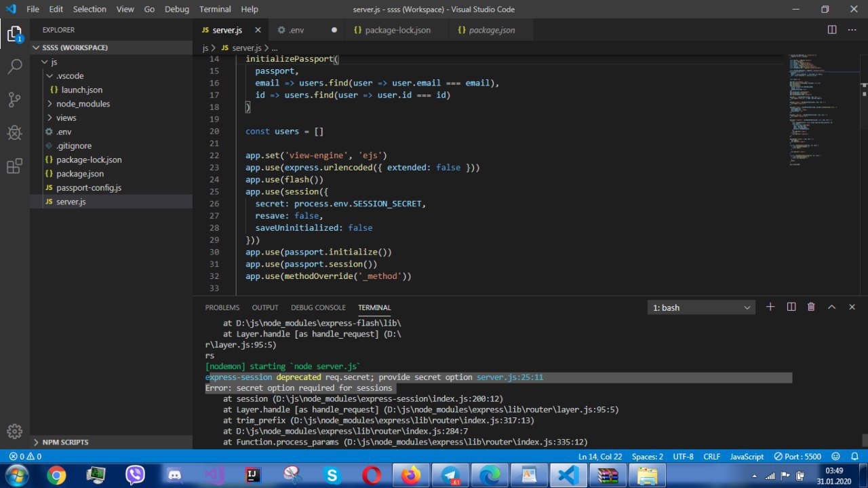868x488 pixels.
Task: Change language mode via JavaScript
Action: 747,457
